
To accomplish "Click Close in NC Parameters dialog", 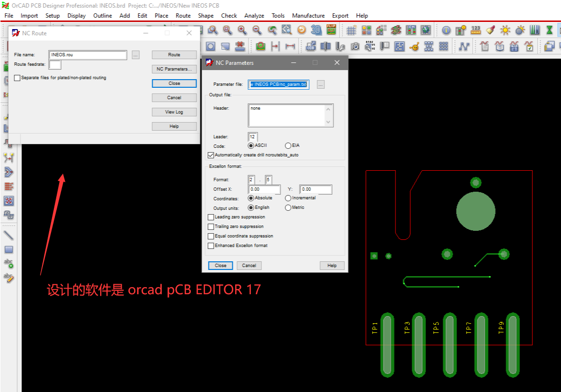I will coord(220,265).
